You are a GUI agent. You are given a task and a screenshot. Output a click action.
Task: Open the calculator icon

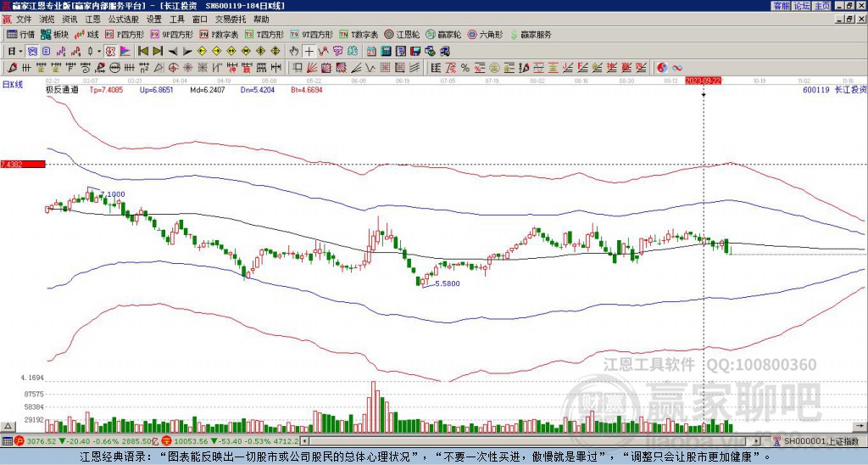point(386,51)
